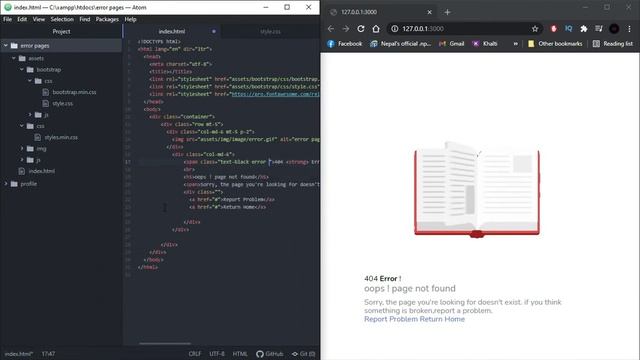Open the Reading list
This screenshot has width=640, height=360.
[613, 44]
